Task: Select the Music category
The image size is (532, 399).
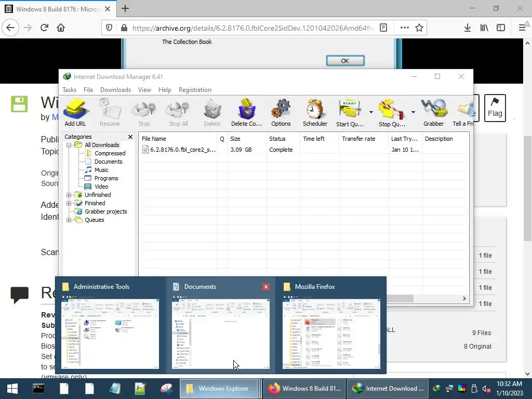Action: click(101, 170)
